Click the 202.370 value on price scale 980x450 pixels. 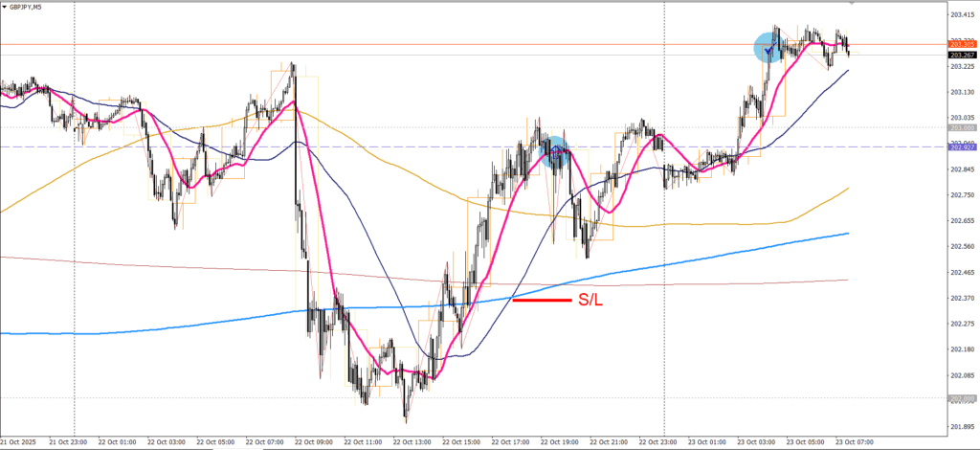(x=961, y=298)
